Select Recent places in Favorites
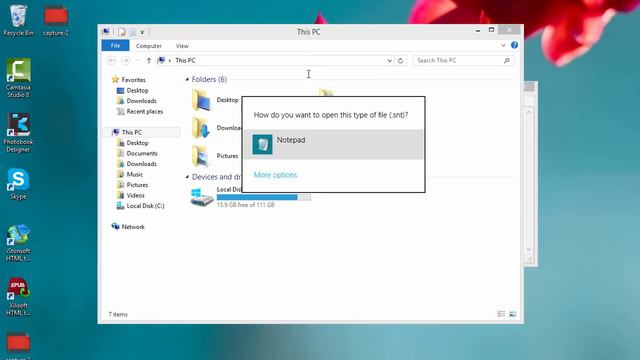Screen dimensions: 640x360 [144, 111]
